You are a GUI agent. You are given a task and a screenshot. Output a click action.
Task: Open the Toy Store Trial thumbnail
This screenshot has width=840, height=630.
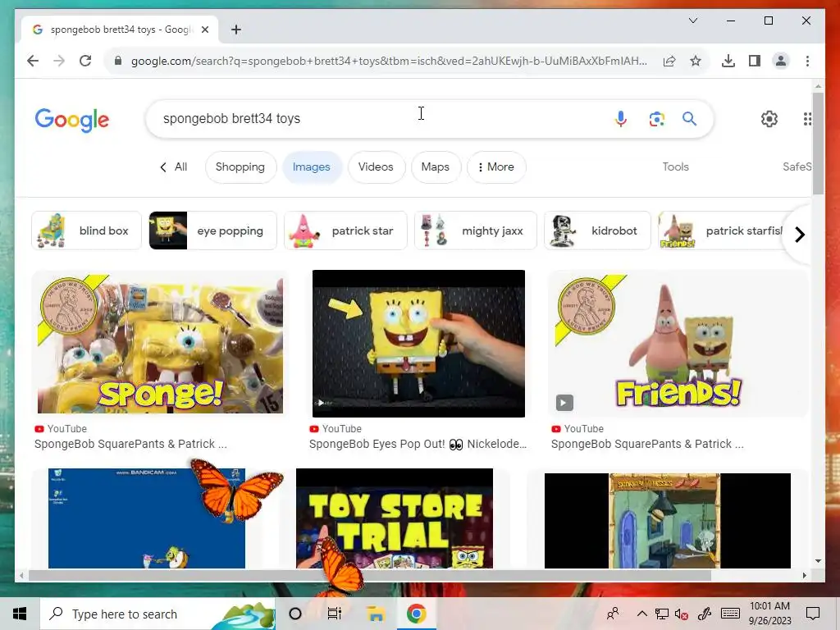tap(395, 518)
